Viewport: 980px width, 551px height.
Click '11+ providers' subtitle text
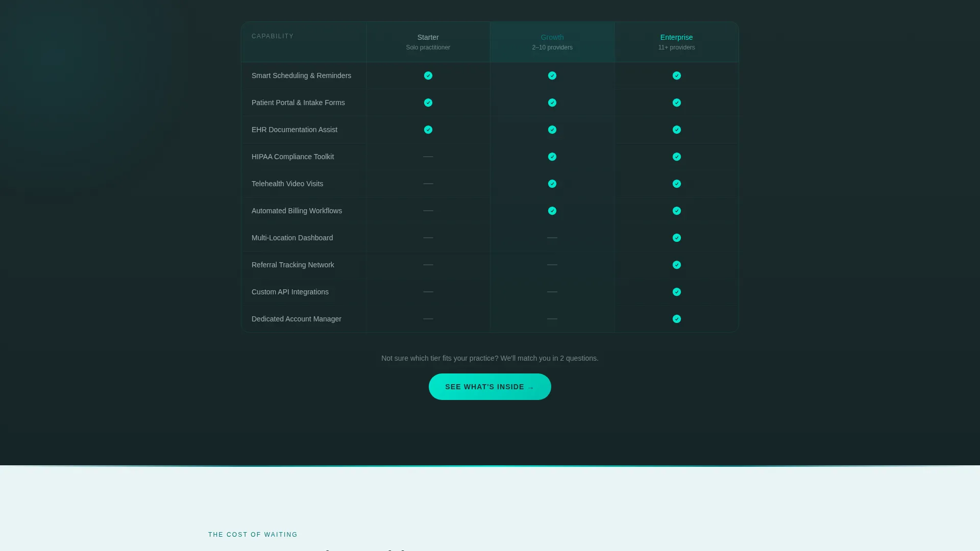coord(677,47)
